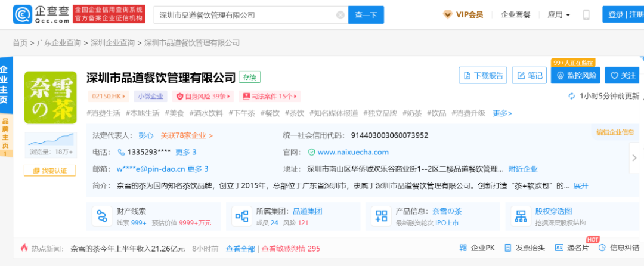The height and width of the screenshot is (266, 644).
Task: Expand the 简介 with 展开
Action: (x=581, y=185)
